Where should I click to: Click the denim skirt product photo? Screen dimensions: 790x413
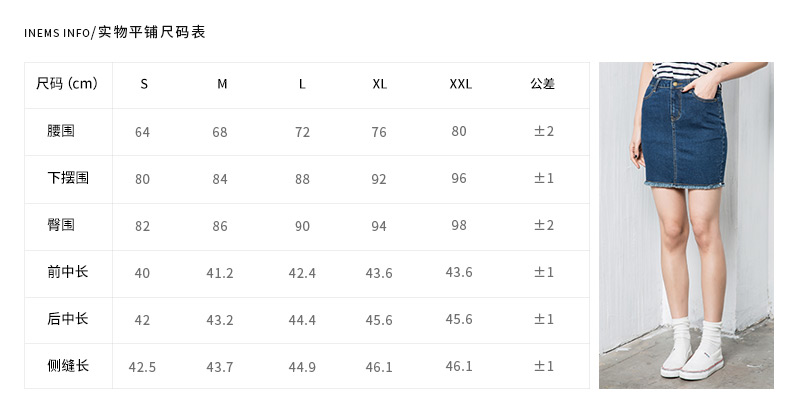(x=685, y=225)
